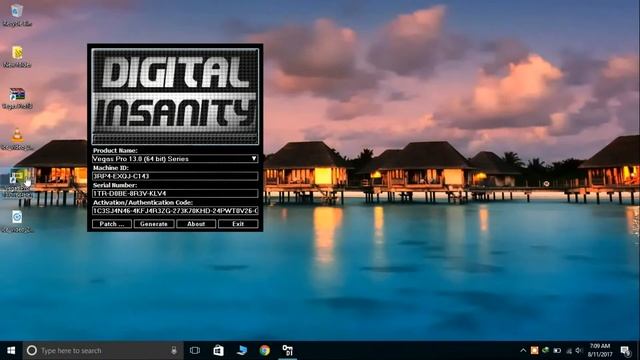The image size is (640, 360).
Task: Click the microphone icon in taskbar search
Action: point(174,350)
